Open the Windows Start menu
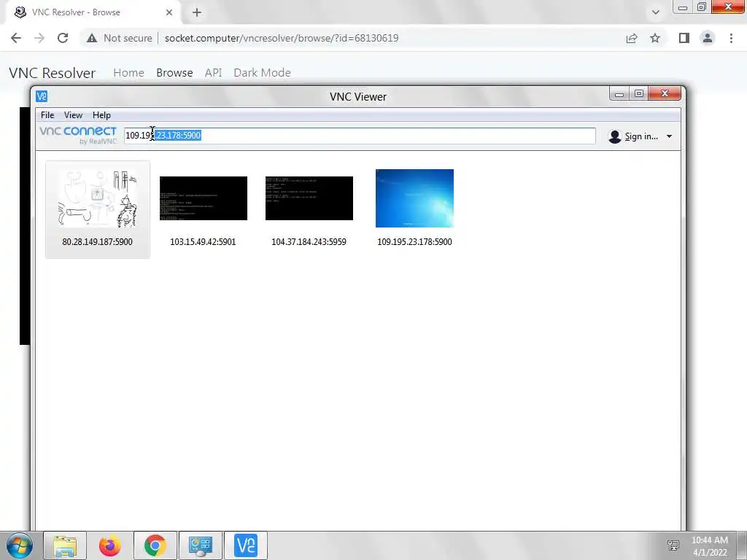The width and height of the screenshot is (747, 560). 20,545
